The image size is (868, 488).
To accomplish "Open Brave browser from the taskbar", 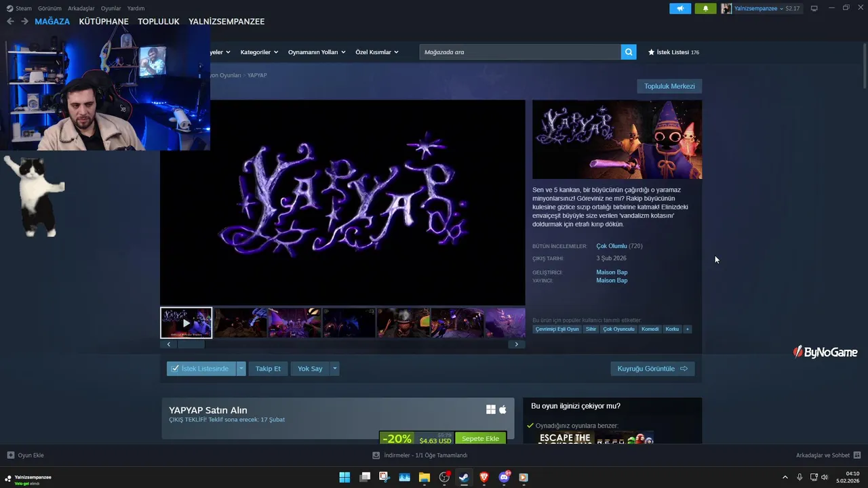I will click(x=484, y=477).
